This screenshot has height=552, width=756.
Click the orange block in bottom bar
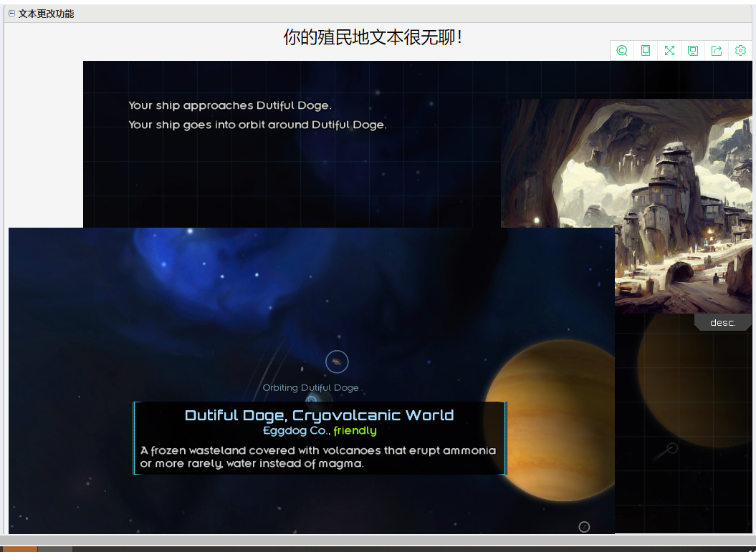tap(20, 549)
